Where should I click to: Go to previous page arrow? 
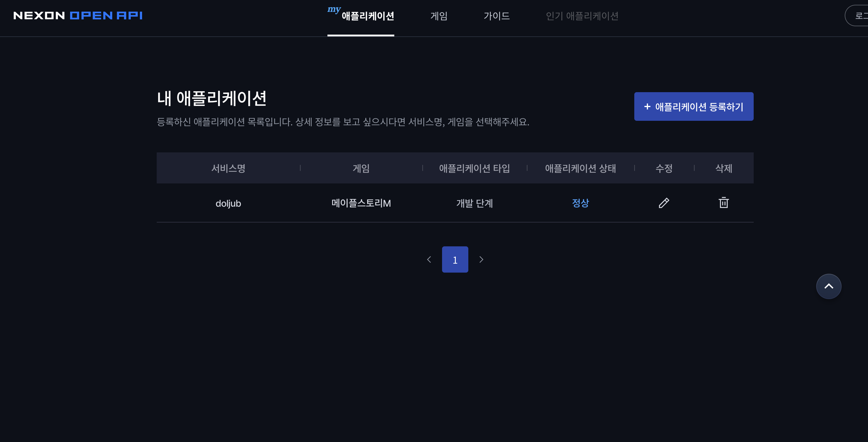[x=429, y=259]
